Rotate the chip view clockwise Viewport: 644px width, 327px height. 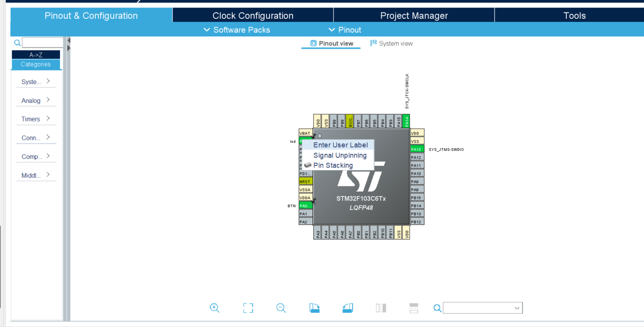tap(314, 308)
